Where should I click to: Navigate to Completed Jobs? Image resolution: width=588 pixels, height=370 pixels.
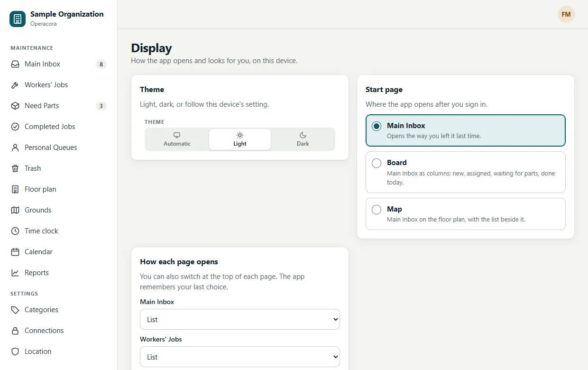click(x=58, y=127)
